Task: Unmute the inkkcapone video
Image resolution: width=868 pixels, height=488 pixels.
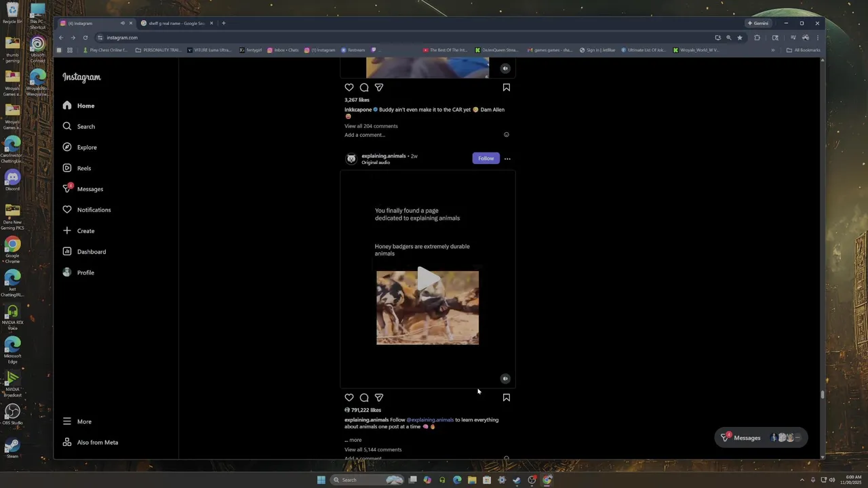Action: tap(505, 68)
